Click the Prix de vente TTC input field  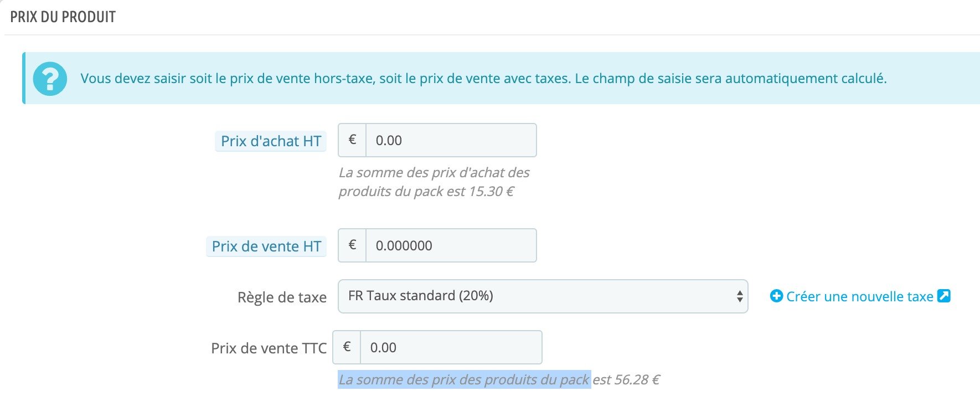(451, 347)
